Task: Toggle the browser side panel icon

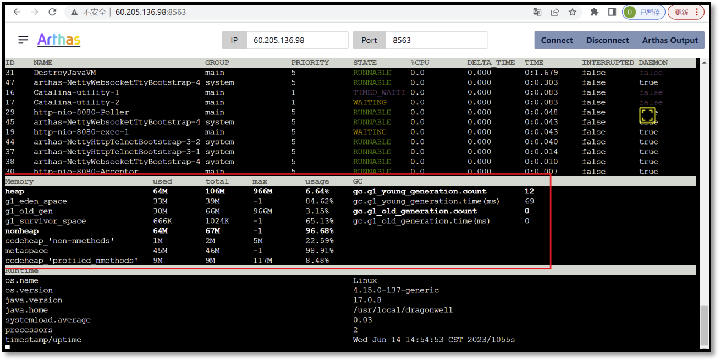Action: pyautogui.click(x=612, y=12)
